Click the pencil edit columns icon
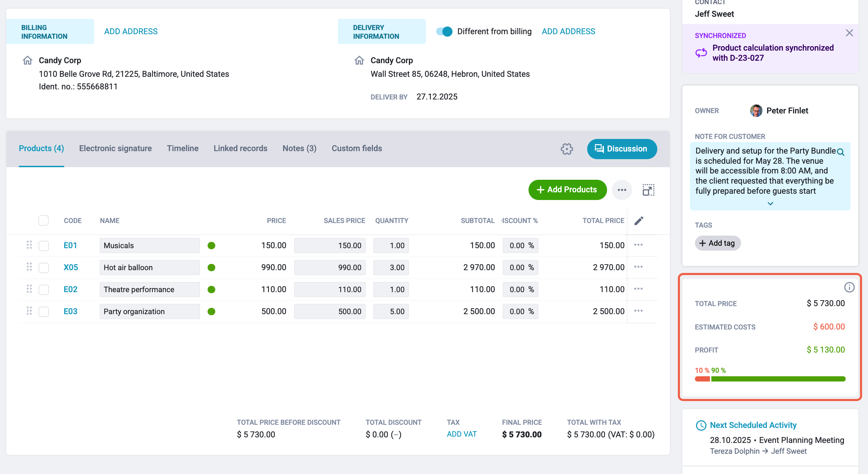The height and width of the screenshot is (474, 868). click(639, 221)
